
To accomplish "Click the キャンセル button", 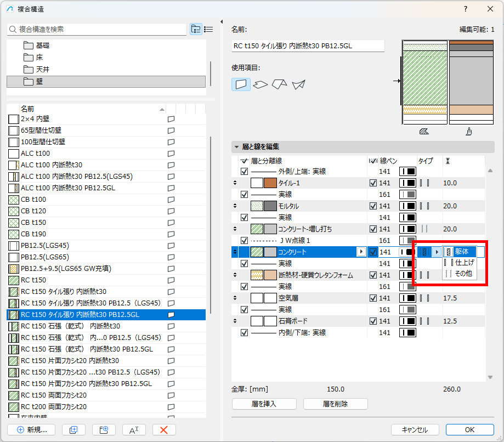I will pyautogui.click(x=415, y=430).
